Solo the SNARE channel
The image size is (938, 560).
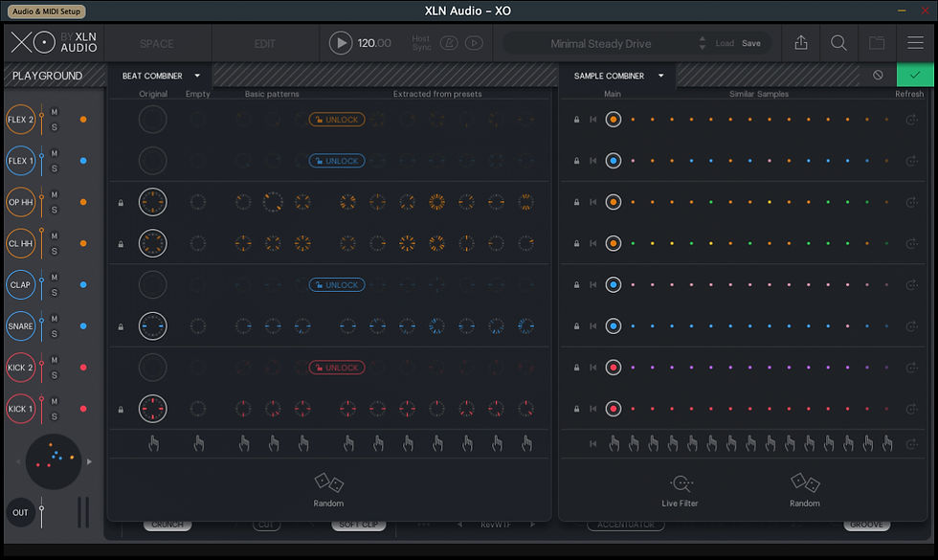[x=55, y=334]
